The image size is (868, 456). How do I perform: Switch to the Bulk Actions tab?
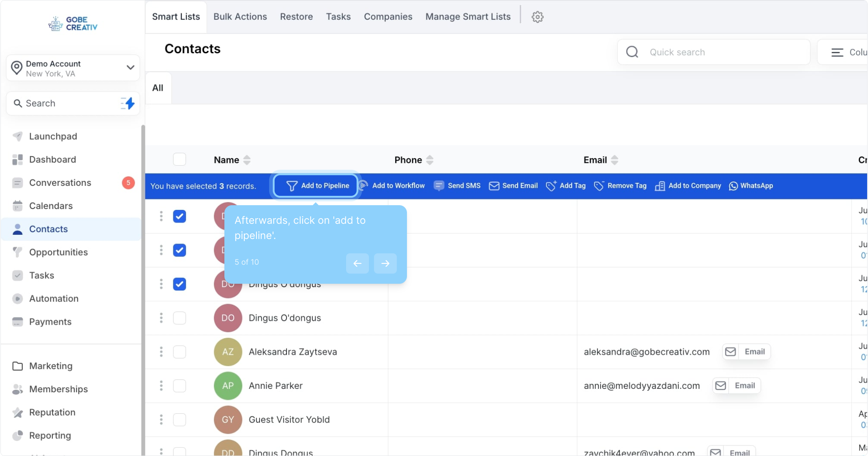pos(240,17)
